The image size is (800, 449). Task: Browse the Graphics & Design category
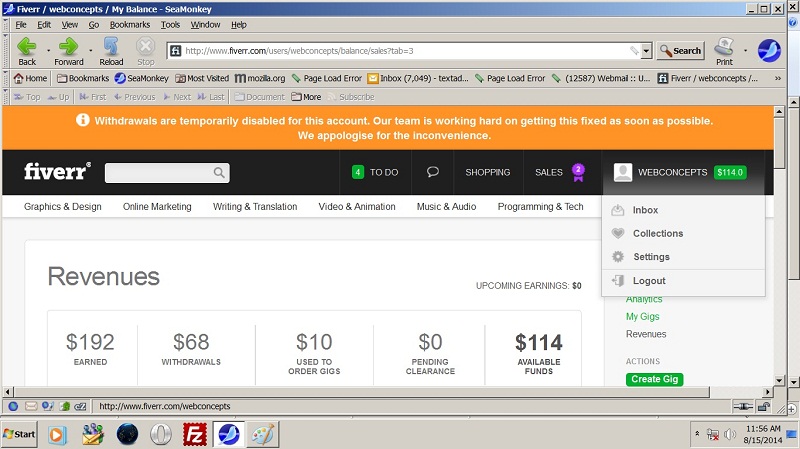[63, 207]
